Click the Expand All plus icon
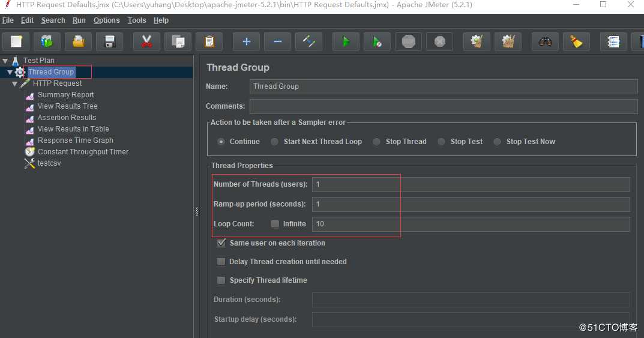The image size is (644, 338). (247, 41)
